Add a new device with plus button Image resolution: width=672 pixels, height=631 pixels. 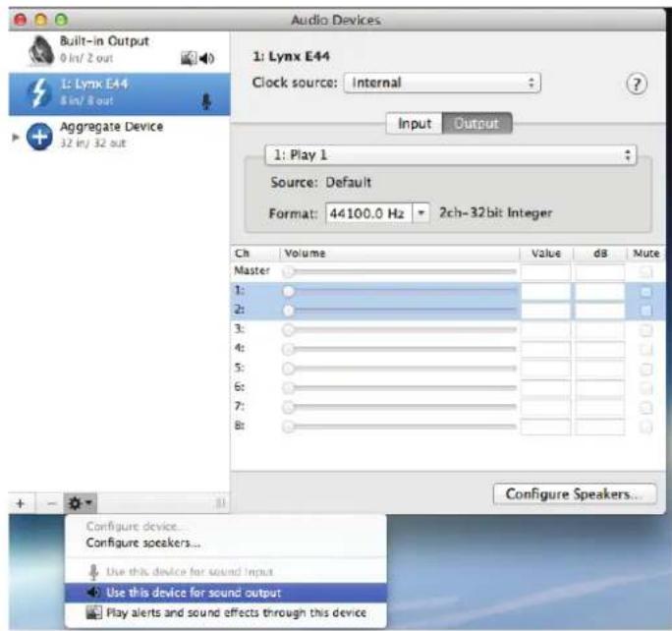pyautogui.click(x=21, y=503)
